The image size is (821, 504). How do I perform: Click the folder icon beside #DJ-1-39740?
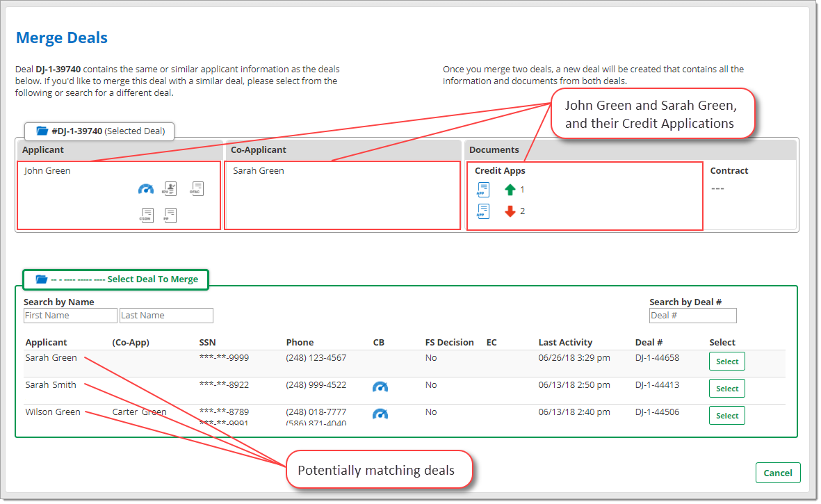point(42,131)
